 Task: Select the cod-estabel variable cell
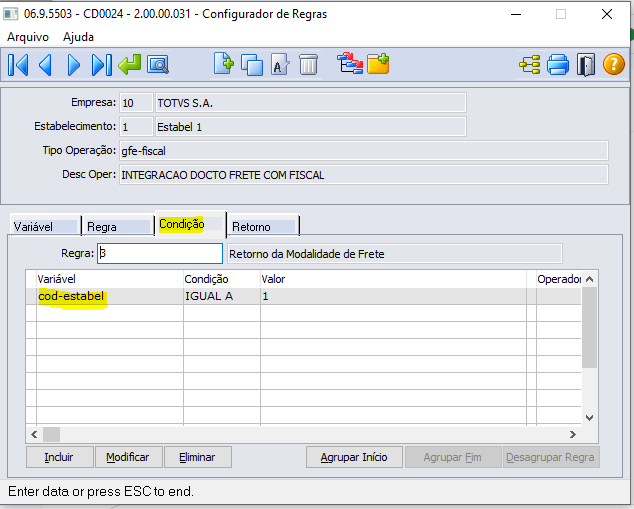click(x=110, y=296)
